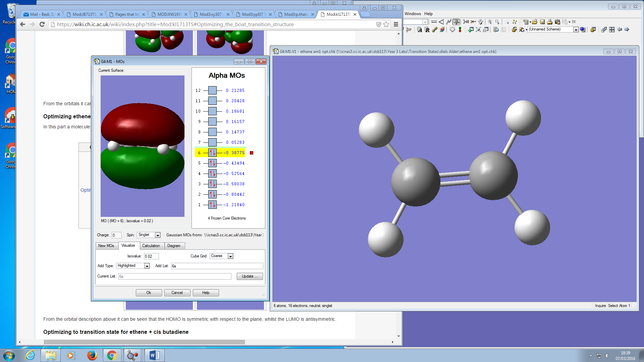Toggle orbital 12 box in MO list
This screenshot has width=644, height=362.
(212, 90)
